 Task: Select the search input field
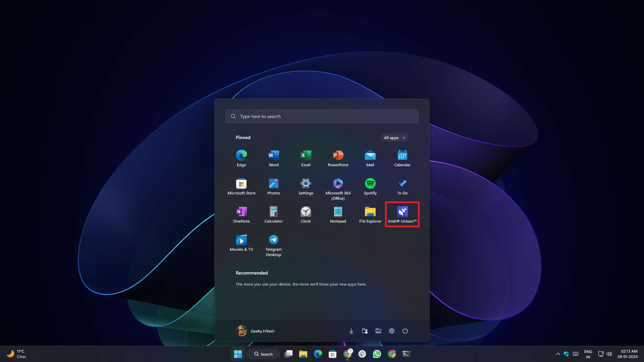322,116
